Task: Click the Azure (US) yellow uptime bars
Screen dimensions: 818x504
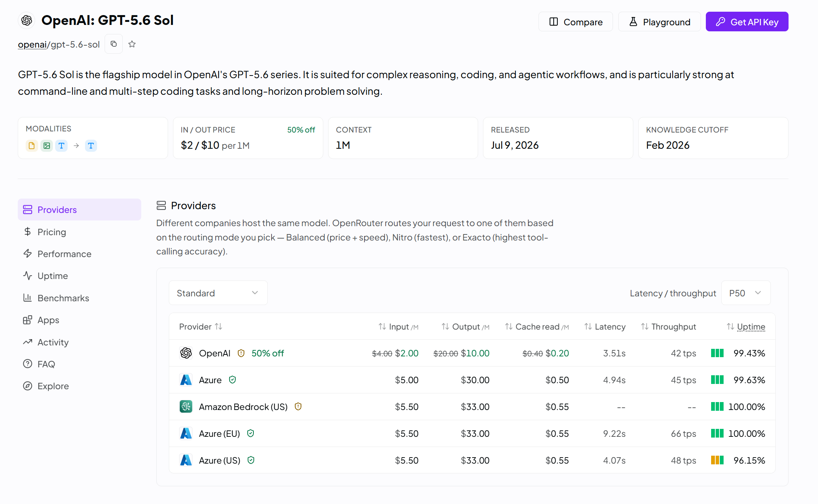Action: (717, 460)
